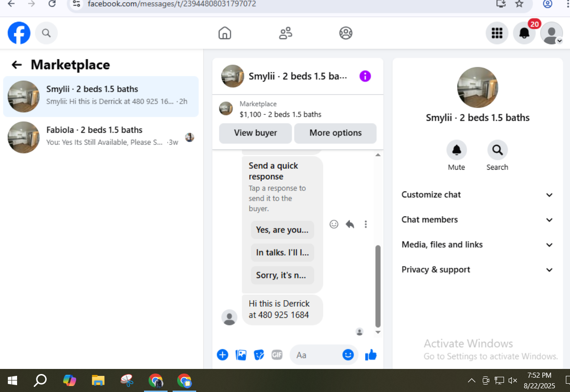Attach a photo with the image icon
Screen dimensions: 570x392
tap(241, 355)
